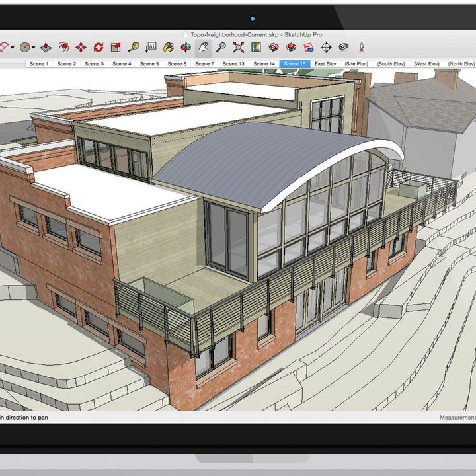Image resolution: width=476 pixels, height=476 pixels.
Task: Click the Topo-Neighborhood-Current.skp window title
Action: (257, 35)
